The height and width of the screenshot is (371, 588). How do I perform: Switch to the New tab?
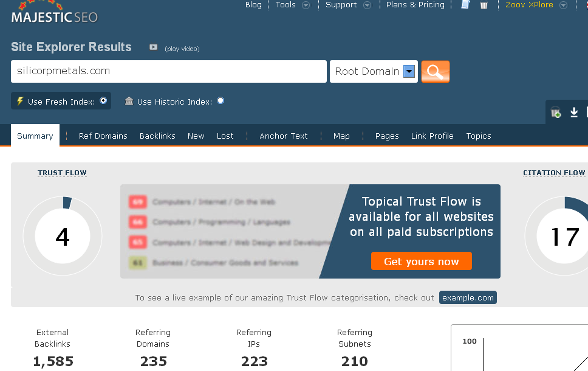point(196,136)
